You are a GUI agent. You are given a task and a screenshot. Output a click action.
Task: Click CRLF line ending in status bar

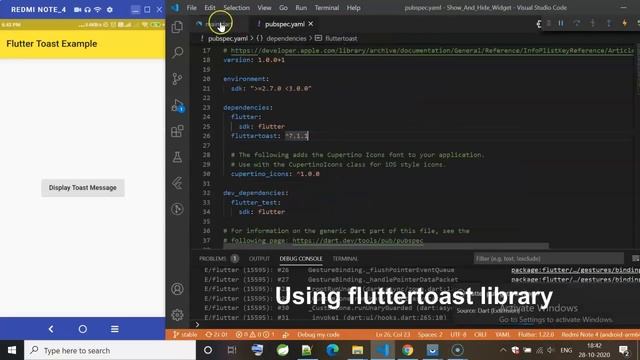pyautogui.click(x=480, y=334)
